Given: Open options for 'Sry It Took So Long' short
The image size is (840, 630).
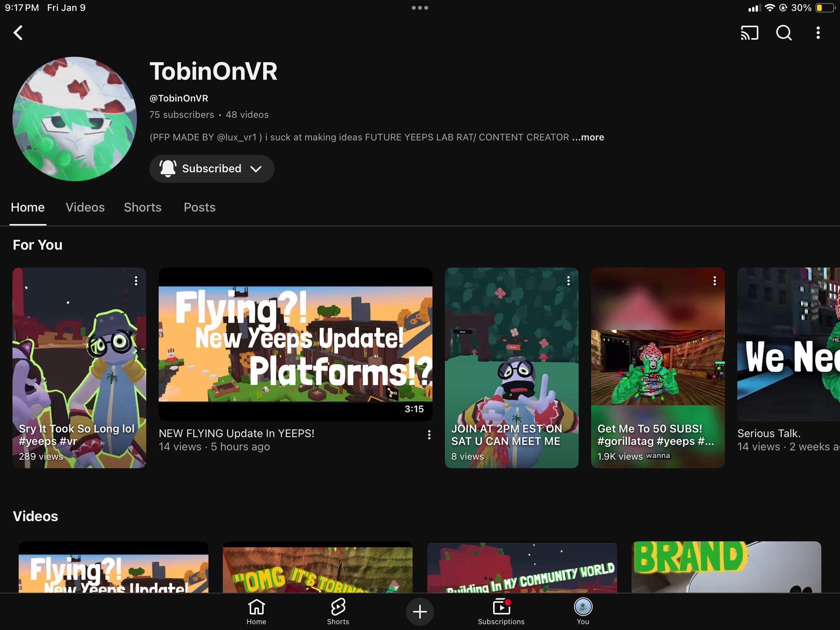Looking at the screenshot, I should pyautogui.click(x=136, y=281).
